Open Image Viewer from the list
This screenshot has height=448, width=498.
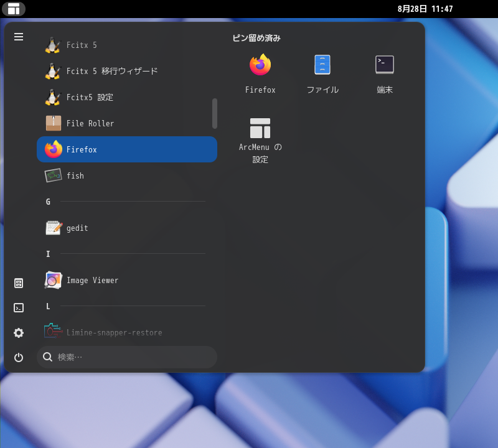127,281
